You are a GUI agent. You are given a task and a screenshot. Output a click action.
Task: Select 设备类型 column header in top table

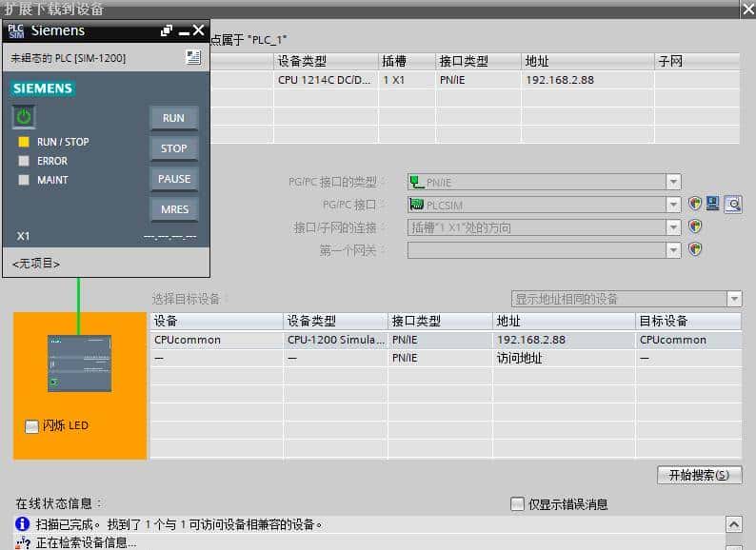pyautogui.click(x=326, y=61)
